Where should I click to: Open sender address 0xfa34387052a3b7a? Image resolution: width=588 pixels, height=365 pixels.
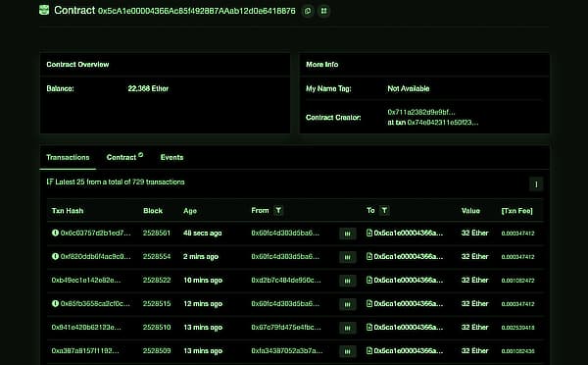(287, 350)
